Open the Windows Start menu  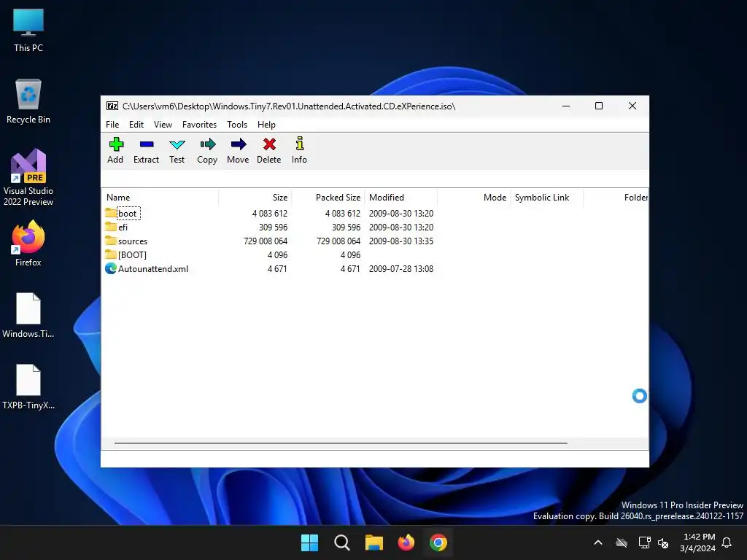(x=309, y=542)
